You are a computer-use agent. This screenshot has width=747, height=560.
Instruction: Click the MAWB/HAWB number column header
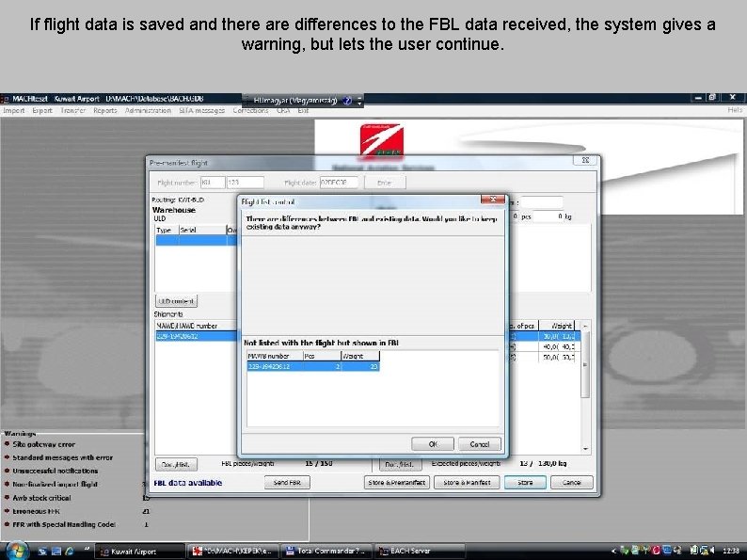coord(196,326)
